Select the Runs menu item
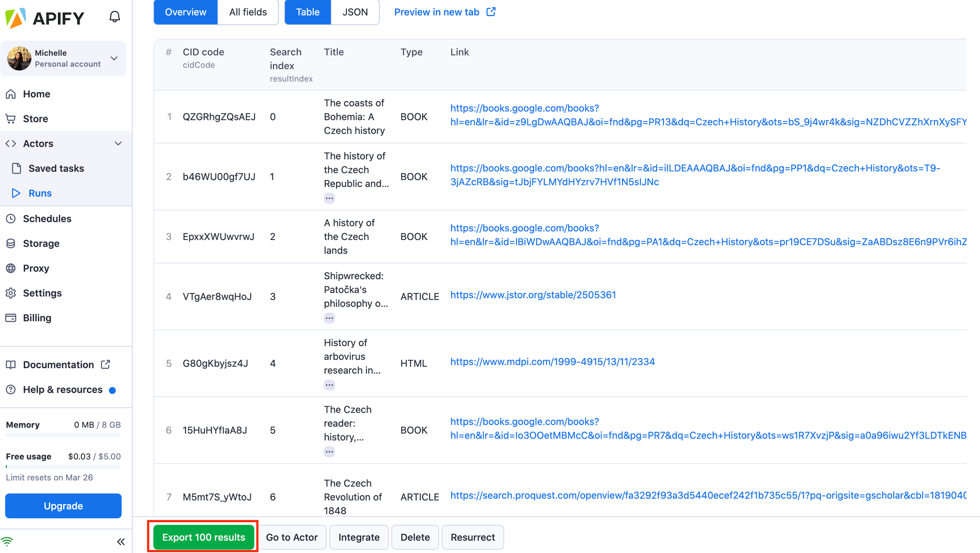 tap(40, 193)
